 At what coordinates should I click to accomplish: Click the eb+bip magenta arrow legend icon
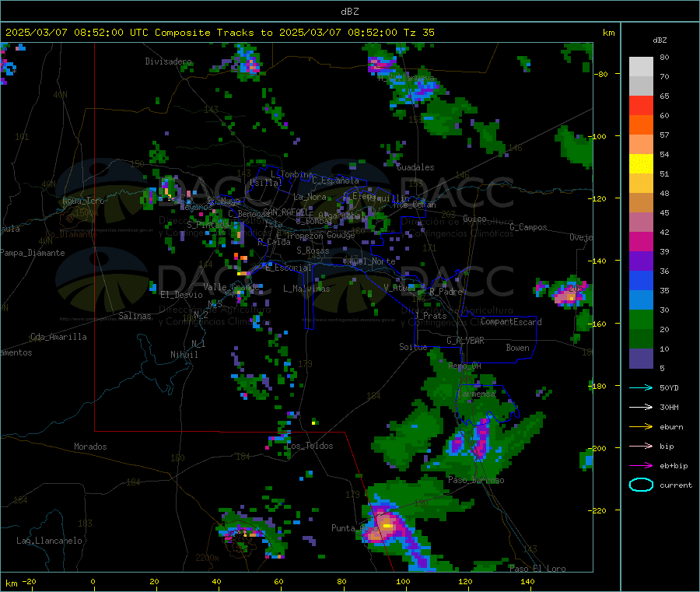point(641,466)
